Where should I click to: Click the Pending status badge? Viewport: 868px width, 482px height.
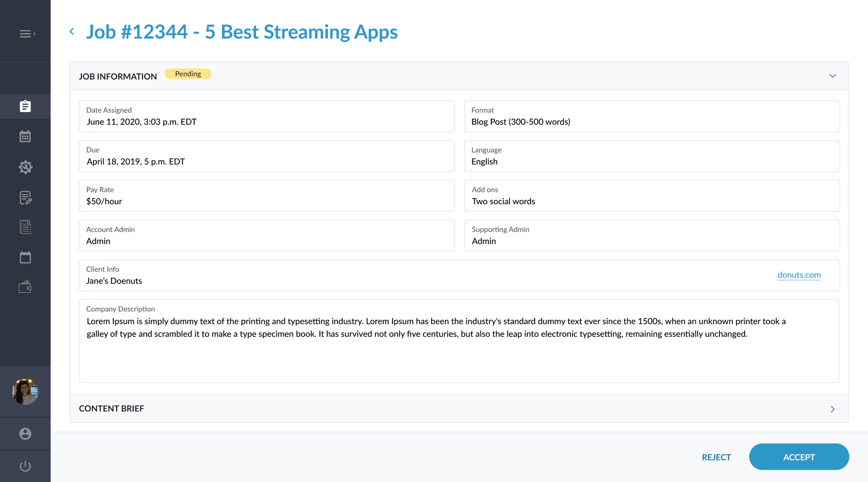tap(188, 74)
